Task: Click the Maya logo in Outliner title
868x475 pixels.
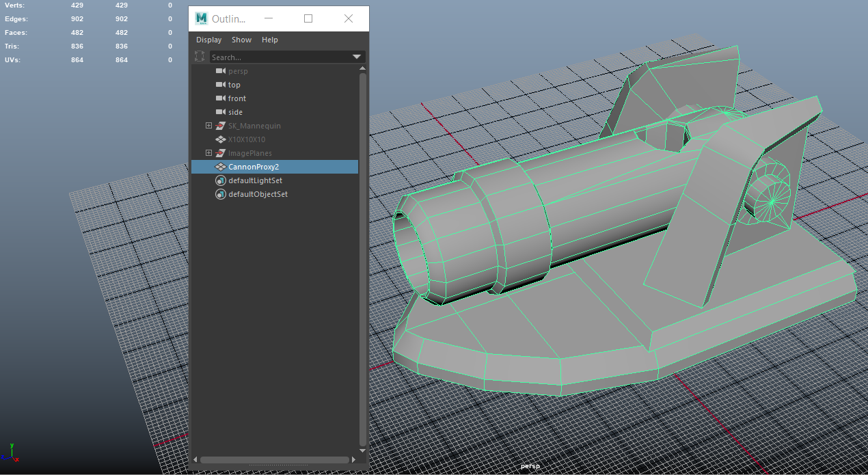Action: click(201, 18)
